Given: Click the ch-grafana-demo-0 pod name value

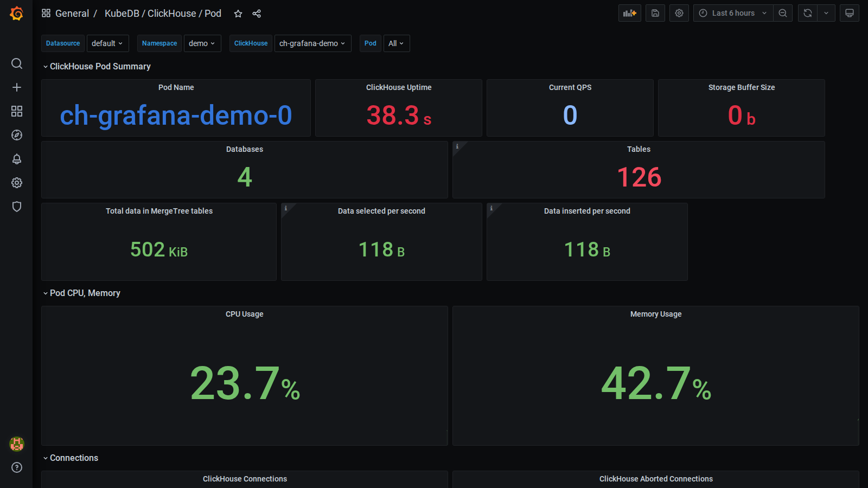Looking at the screenshot, I should pyautogui.click(x=176, y=115).
